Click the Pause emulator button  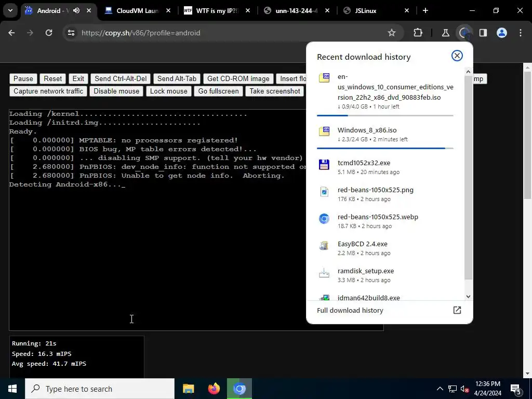[x=23, y=79]
